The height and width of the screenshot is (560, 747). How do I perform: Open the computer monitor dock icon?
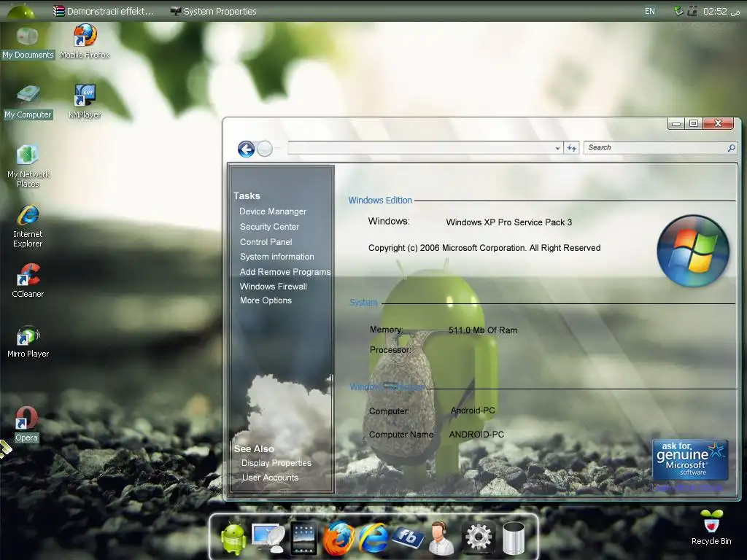(268, 538)
